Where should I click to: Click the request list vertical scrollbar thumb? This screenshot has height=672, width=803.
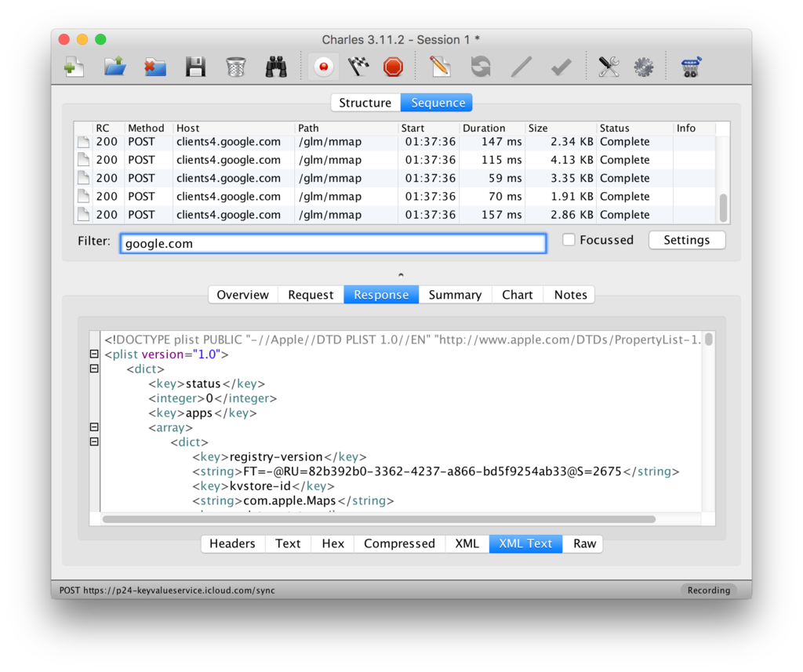pos(723,208)
